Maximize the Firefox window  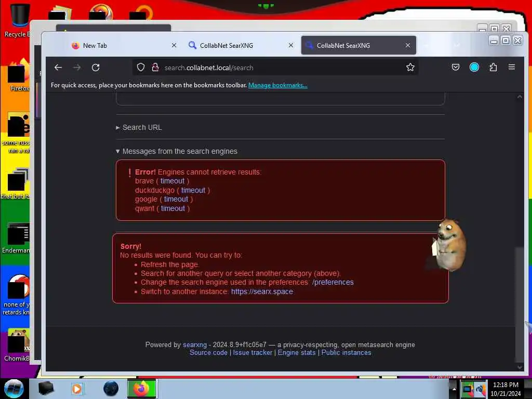pos(506,41)
